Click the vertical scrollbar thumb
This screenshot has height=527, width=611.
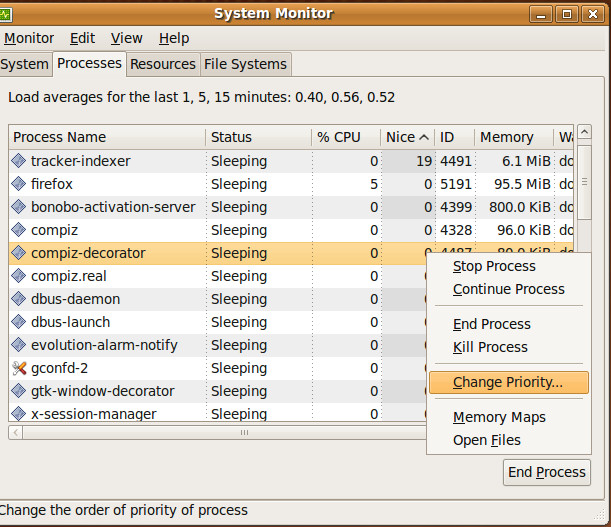click(584, 182)
